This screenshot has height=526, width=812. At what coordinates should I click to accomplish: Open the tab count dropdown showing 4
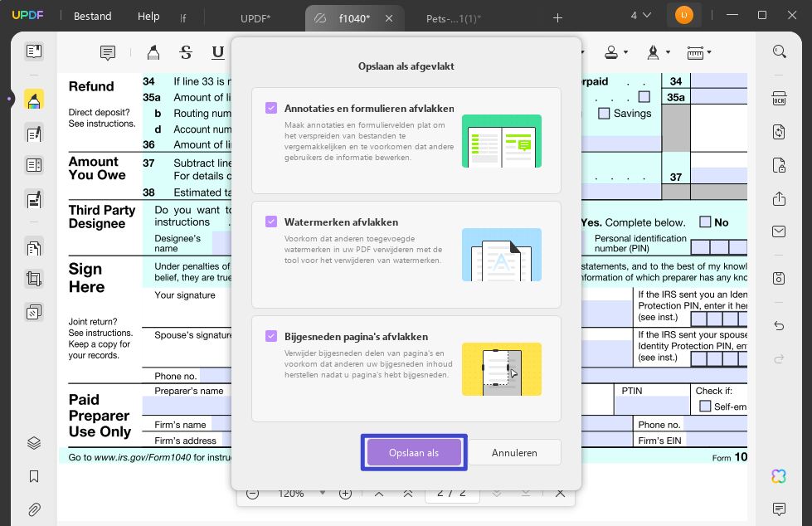(x=640, y=16)
